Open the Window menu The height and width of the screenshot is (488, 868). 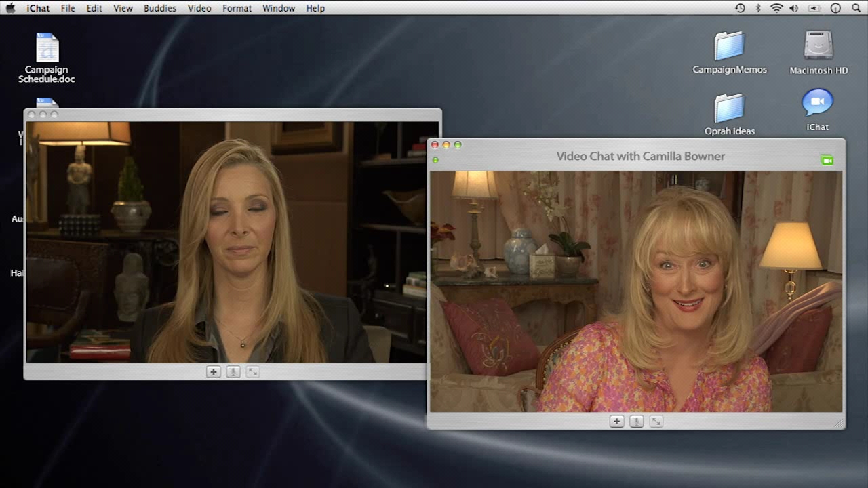coord(279,8)
